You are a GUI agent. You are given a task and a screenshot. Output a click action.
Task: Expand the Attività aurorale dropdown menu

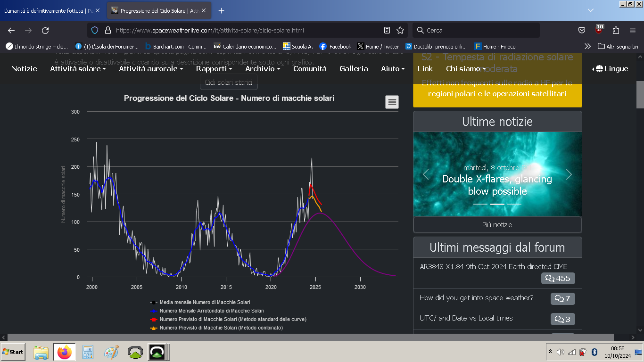tap(151, 68)
